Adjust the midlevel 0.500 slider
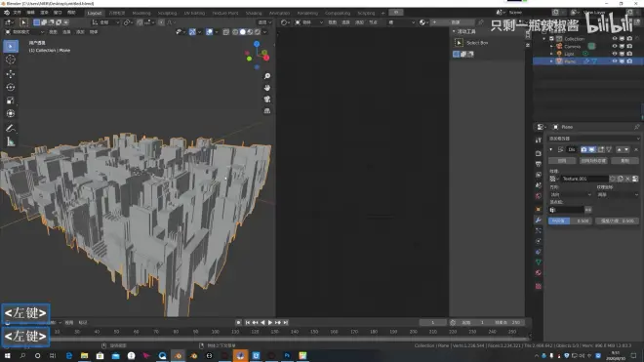The image size is (644, 362). click(571, 221)
